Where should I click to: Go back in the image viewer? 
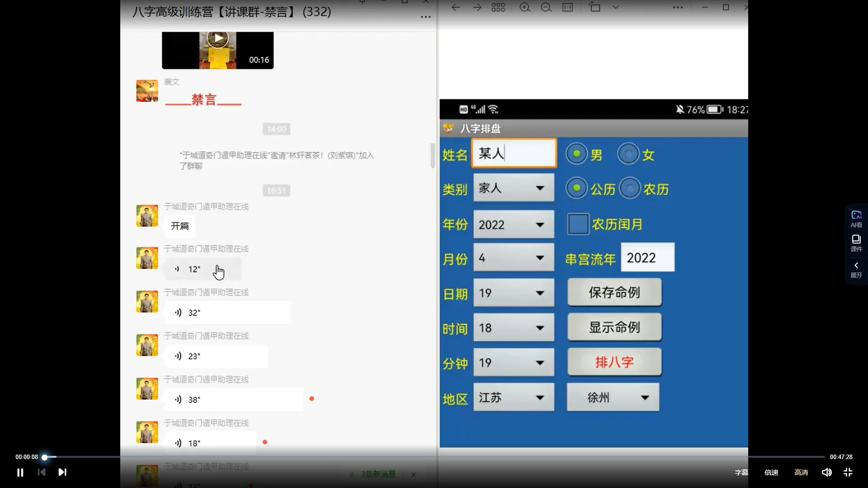[456, 7]
